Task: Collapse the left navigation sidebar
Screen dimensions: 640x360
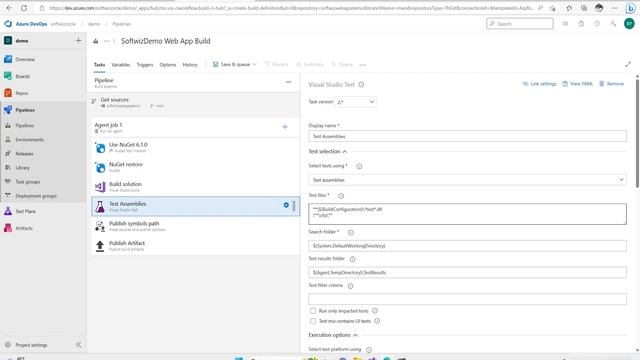Action: pyautogui.click(x=78, y=345)
